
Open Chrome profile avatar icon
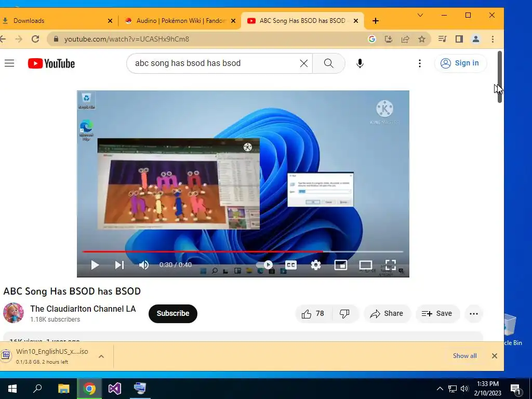476,39
